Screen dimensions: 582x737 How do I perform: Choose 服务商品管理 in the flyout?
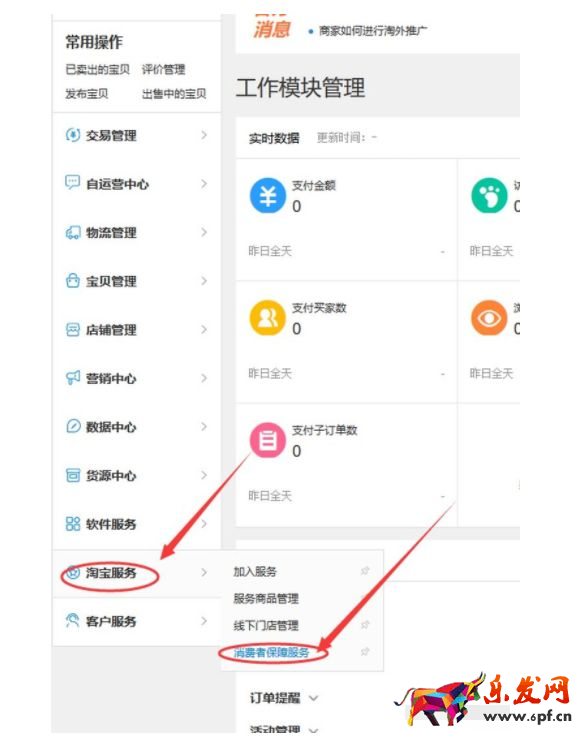(266, 598)
